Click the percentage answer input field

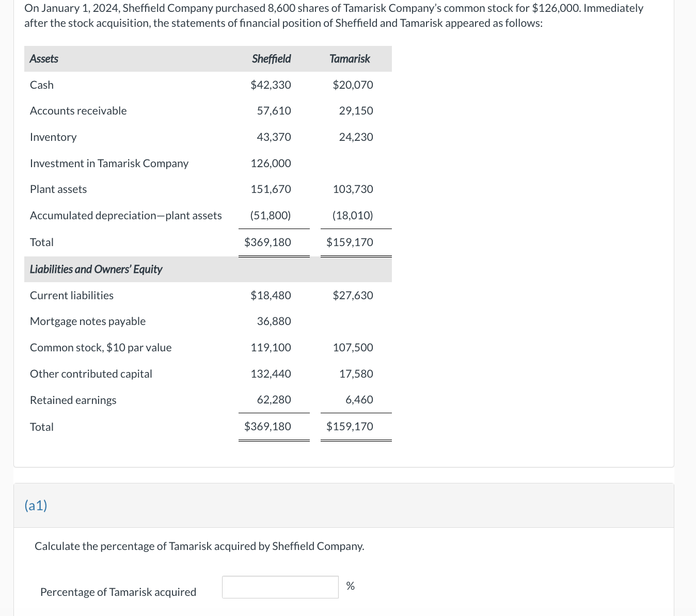pos(279,587)
